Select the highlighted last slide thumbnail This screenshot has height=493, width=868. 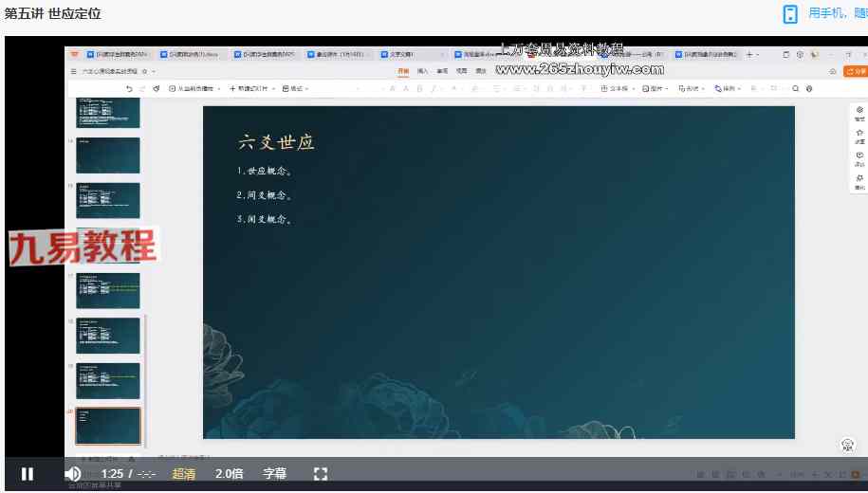click(x=107, y=426)
